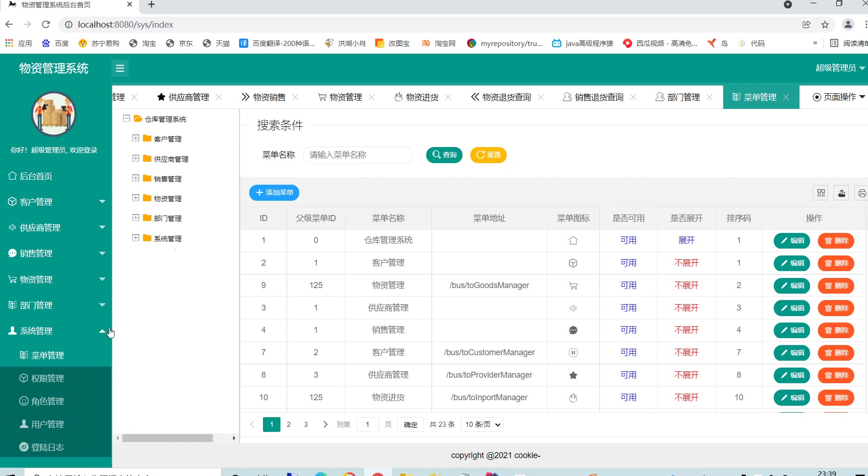Expand the 客户管理 tree node
This screenshot has width=868, height=476.
[x=136, y=138]
